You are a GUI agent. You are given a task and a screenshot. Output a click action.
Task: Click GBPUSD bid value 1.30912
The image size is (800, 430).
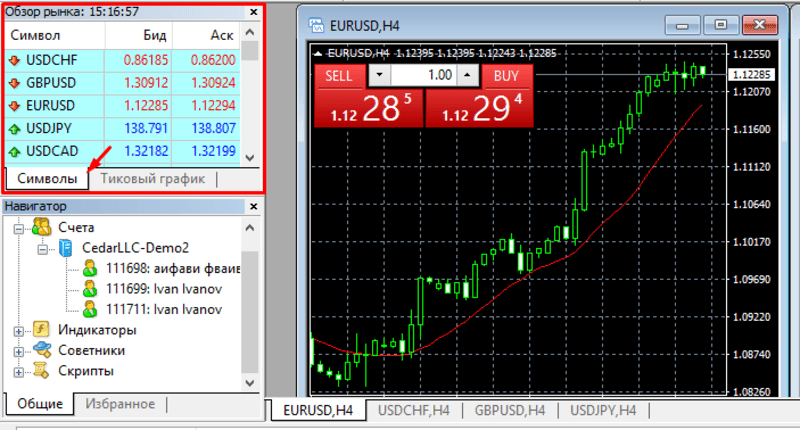(146, 83)
